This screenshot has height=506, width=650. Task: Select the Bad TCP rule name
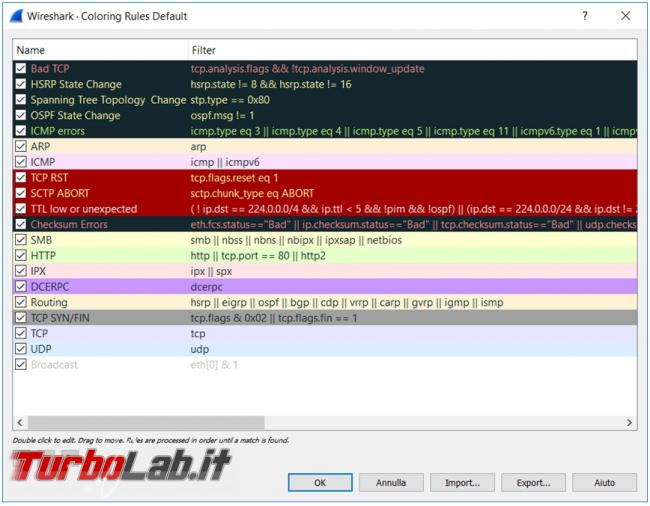point(50,69)
